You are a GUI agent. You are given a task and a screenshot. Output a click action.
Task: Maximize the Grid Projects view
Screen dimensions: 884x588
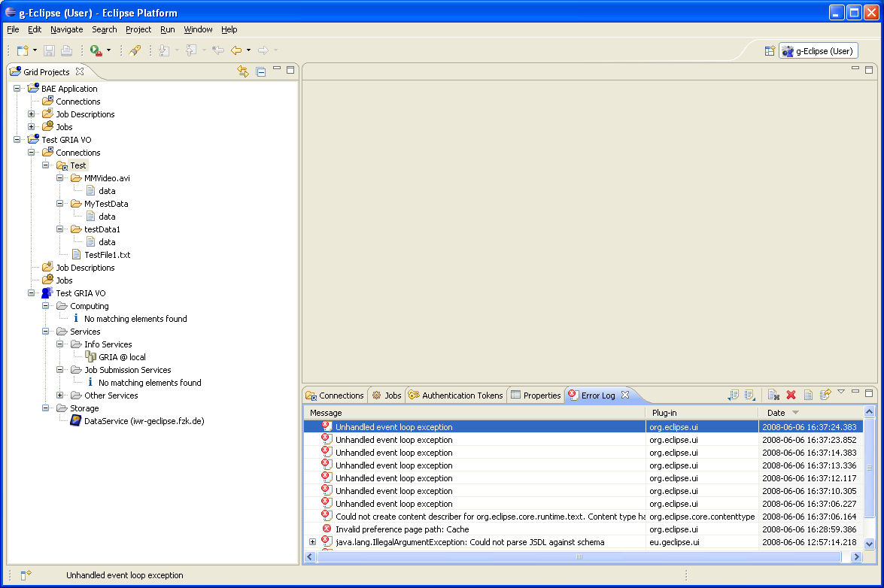(290, 70)
